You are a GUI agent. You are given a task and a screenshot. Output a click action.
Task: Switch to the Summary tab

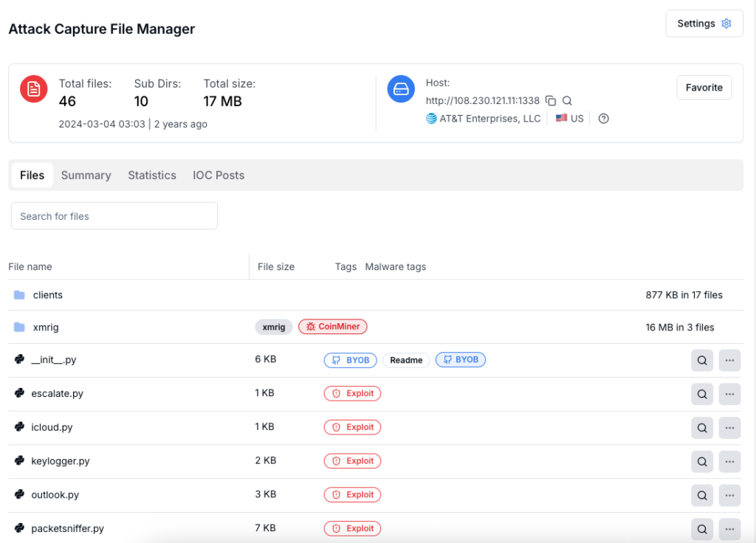pos(86,175)
